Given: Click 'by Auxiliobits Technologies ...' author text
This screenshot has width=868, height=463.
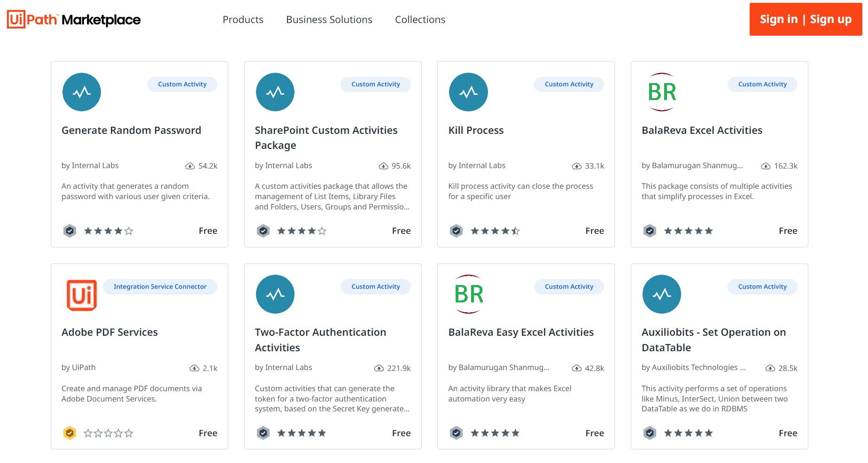Looking at the screenshot, I should [694, 368].
